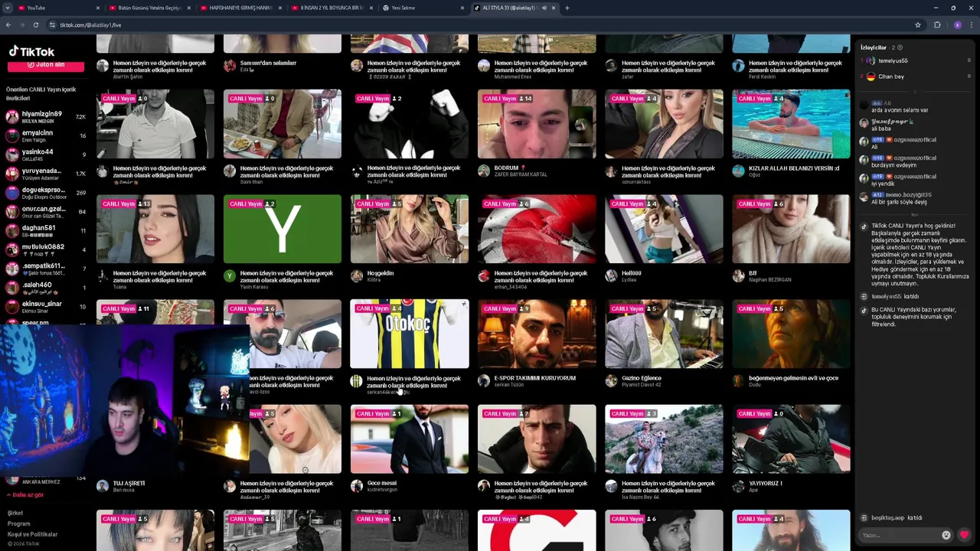Switch to the YouTube browser tab
This screenshot has height=551, width=980.
tap(58, 8)
